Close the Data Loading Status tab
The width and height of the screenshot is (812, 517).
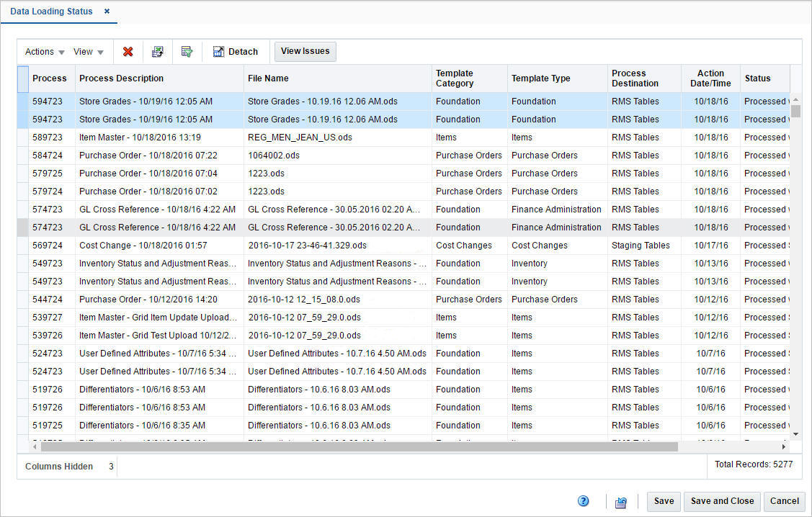coord(106,12)
